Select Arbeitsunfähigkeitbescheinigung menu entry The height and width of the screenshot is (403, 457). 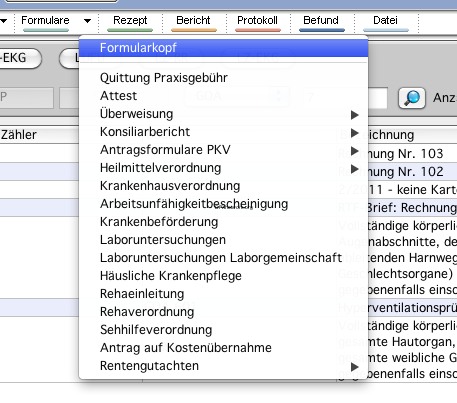pos(223,204)
